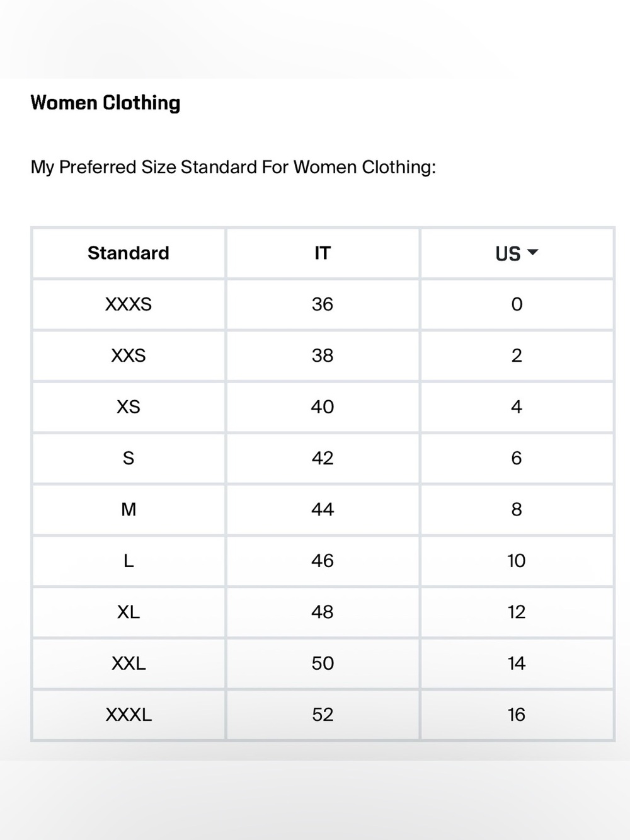Click the Standard column header
The image size is (630, 840).
[x=129, y=253]
